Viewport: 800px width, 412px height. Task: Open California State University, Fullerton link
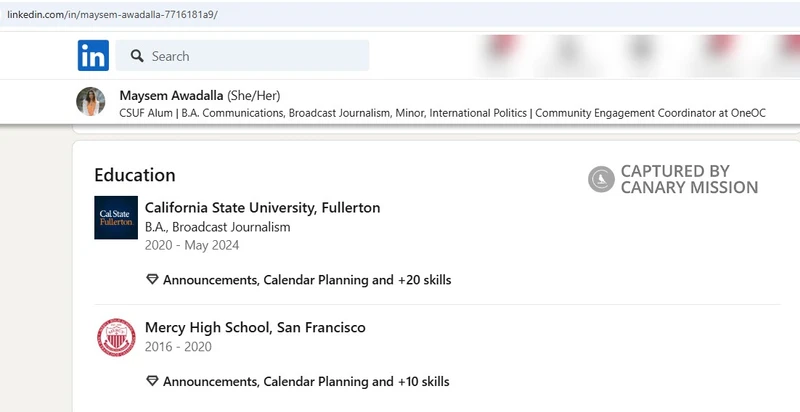(x=262, y=208)
